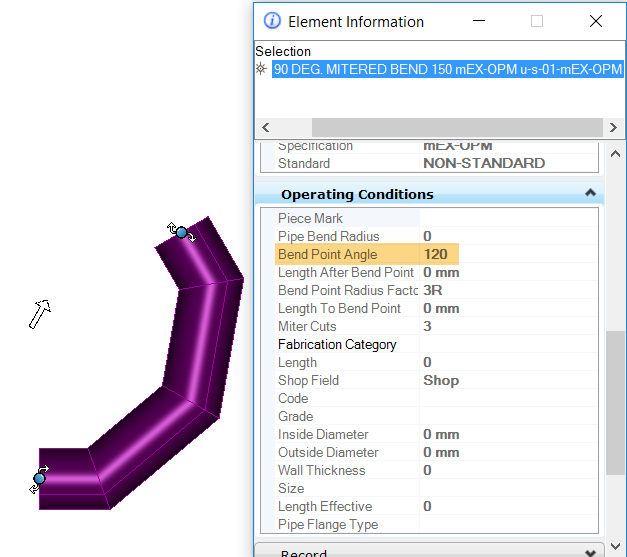The height and width of the screenshot is (557, 627).
Task: Select the 90 DEG. MITERED BEND entry
Action: (447, 69)
